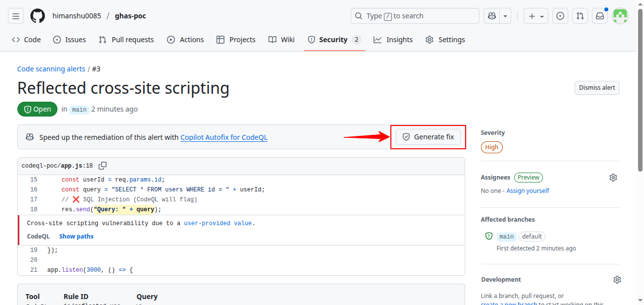Image resolution: width=644 pixels, height=305 pixels.
Task: Click the Copilot icon next to the remediation message
Action: 30,137
